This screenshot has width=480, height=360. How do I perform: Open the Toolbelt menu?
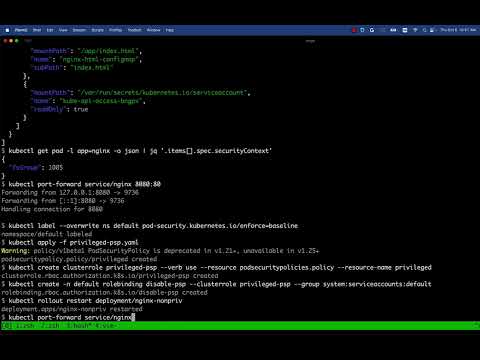135,30
